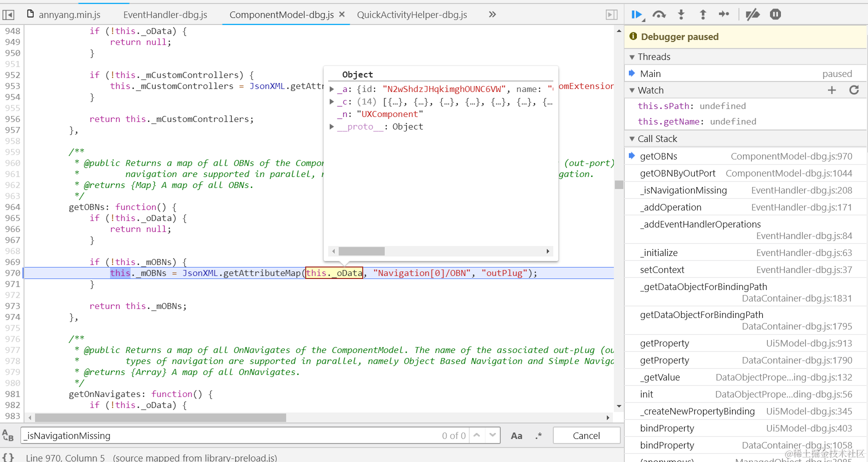The image size is (868, 462).
Task: Toggle regular expression search
Action: [x=538, y=436]
